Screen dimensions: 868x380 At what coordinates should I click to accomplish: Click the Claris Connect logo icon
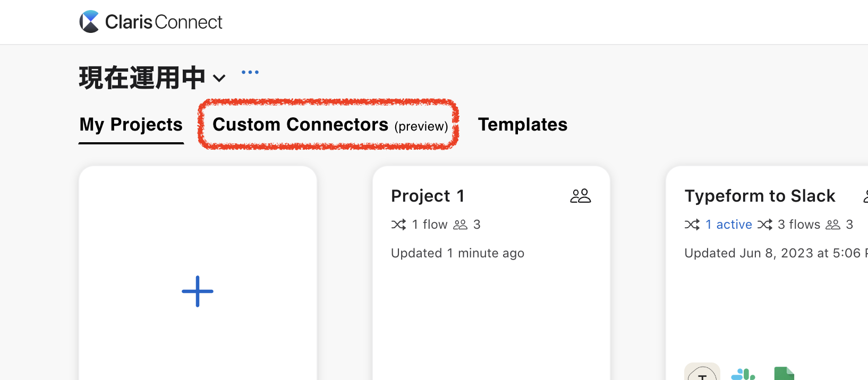(x=89, y=22)
